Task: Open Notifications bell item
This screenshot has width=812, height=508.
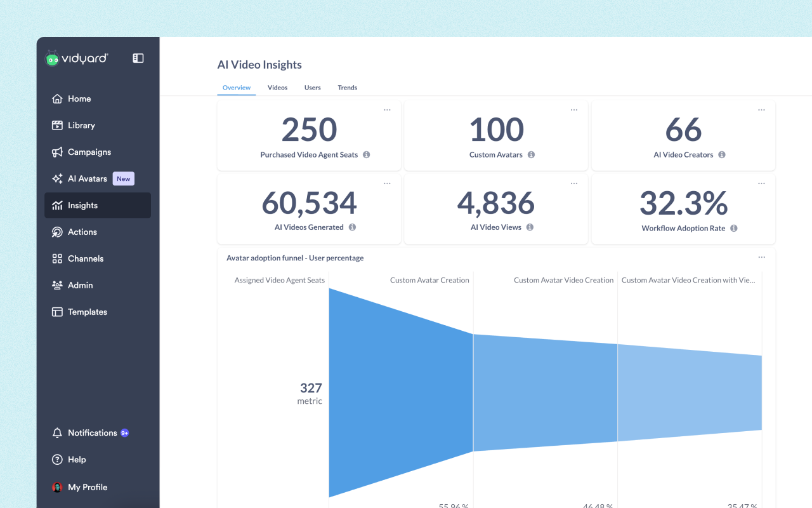Action: pos(92,433)
